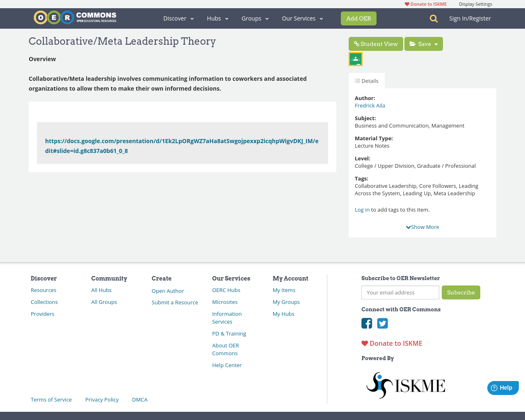Click Subscribe for the OER Newsletter
The image size is (525, 420).
461,292
